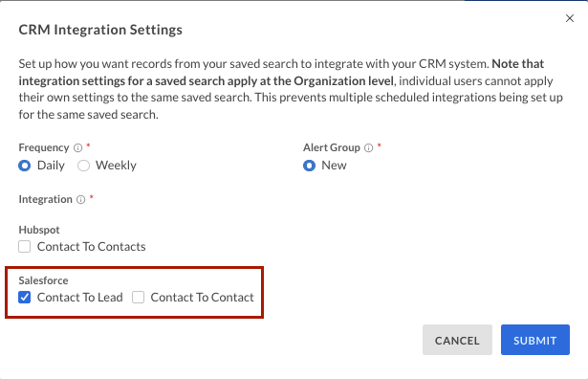This screenshot has width=588, height=379.
Task: Click the Cancel button
Action: click(457, 340)
